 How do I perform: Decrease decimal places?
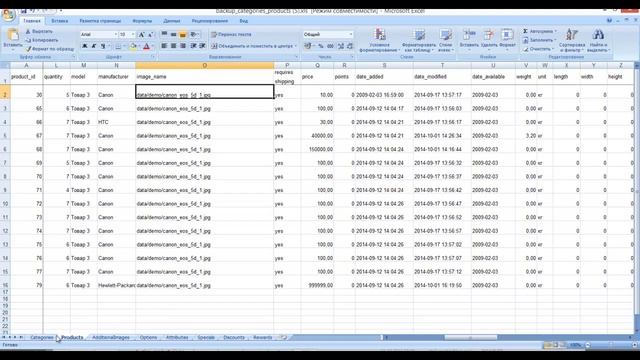point(350,46)
